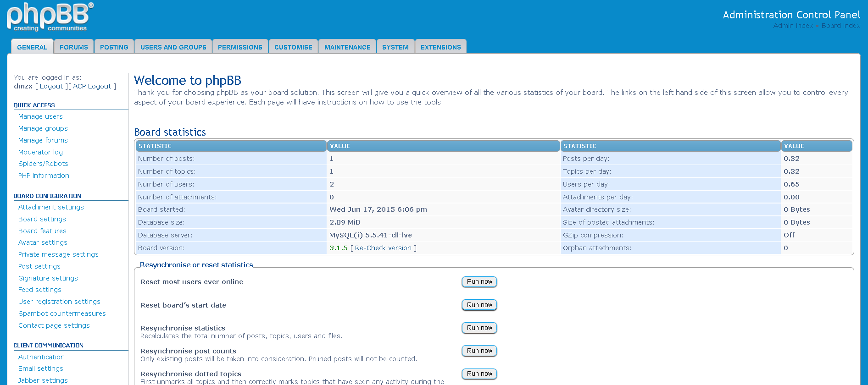Open Jabber settings link
The height and width of the screenshot is (385, 868).
click(43, 380)
